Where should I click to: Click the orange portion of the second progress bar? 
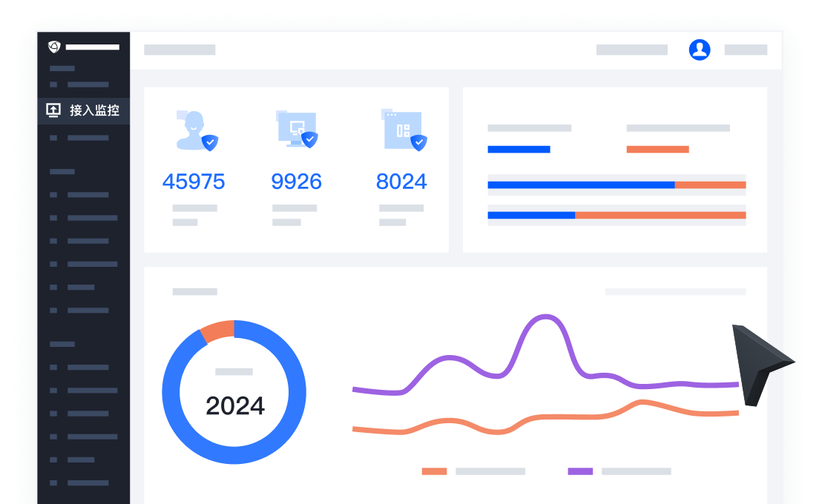coord(660,215)
